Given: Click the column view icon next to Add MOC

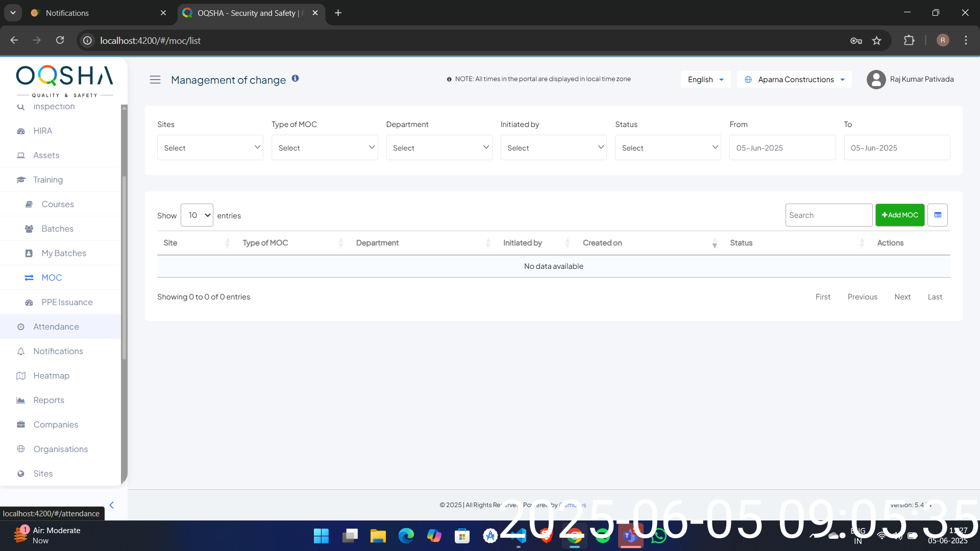Looking at the screenshot, I should 938,215.
